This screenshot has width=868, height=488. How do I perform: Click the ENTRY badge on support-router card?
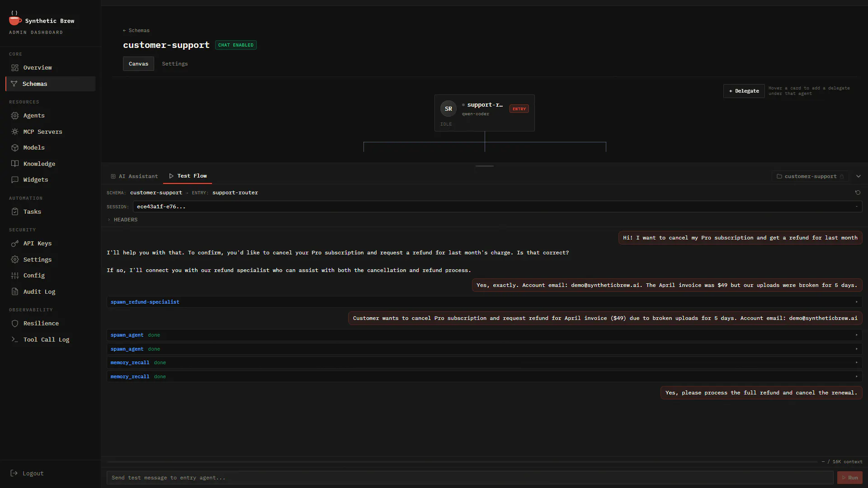tap(519, 109)
